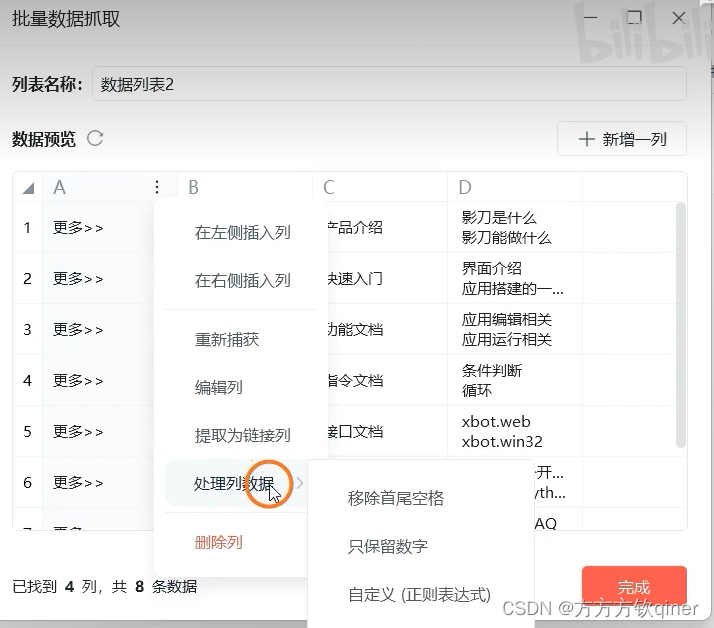
Task: Click the table vertical scrollbar
Action: coord(680,325)
